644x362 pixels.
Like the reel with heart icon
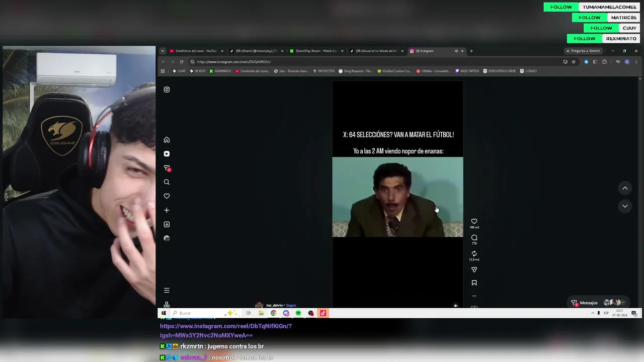click(x=474, y=221)
